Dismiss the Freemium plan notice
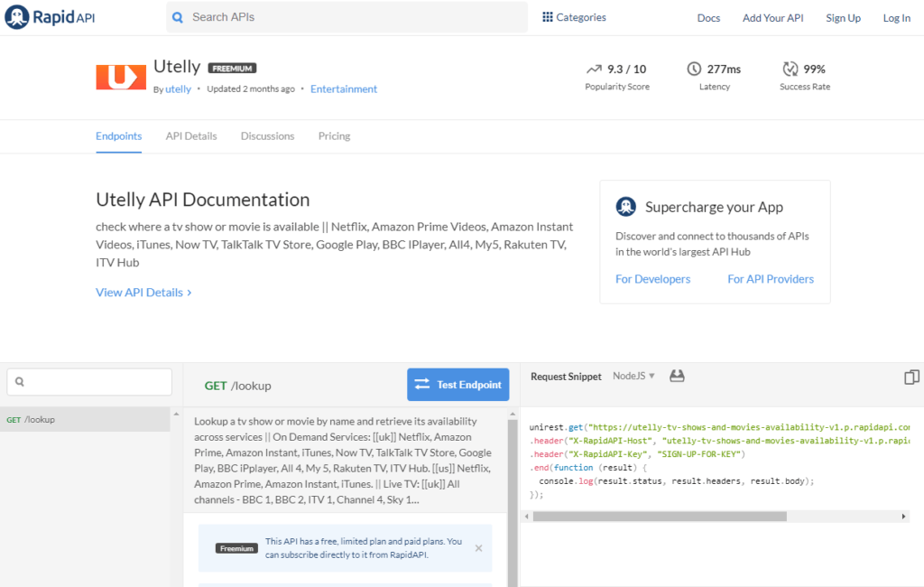This screenshot has height=587, width=924. (x=478, y=548)
